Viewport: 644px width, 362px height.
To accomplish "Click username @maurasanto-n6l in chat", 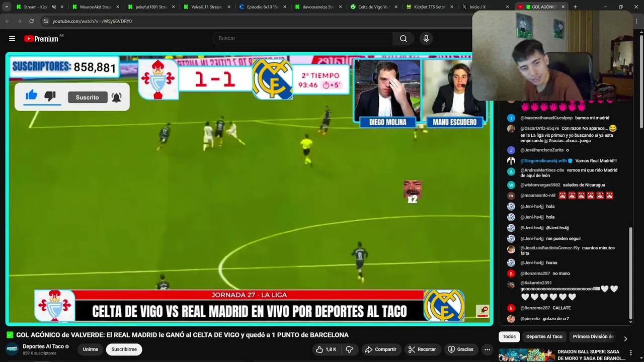I will click(x=538, y=196).
